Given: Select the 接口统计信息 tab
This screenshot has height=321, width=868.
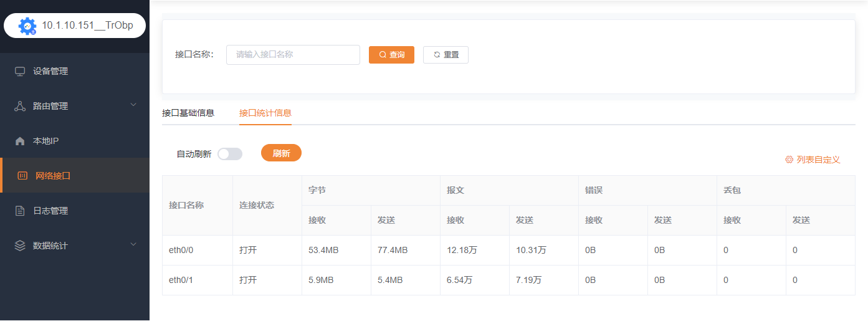Looking at the screenshot, I should pyautogui.click(x=265, y=113).
